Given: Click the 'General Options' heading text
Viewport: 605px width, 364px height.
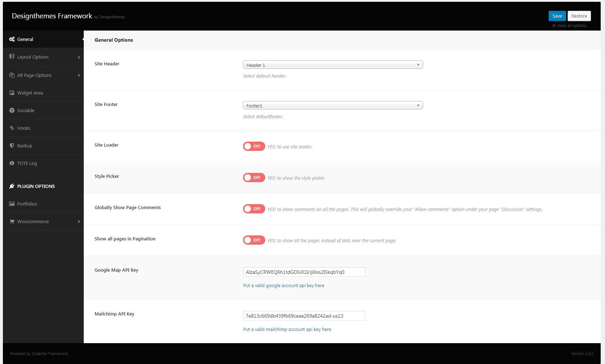Looking at the screenshot, I should 114,40.
